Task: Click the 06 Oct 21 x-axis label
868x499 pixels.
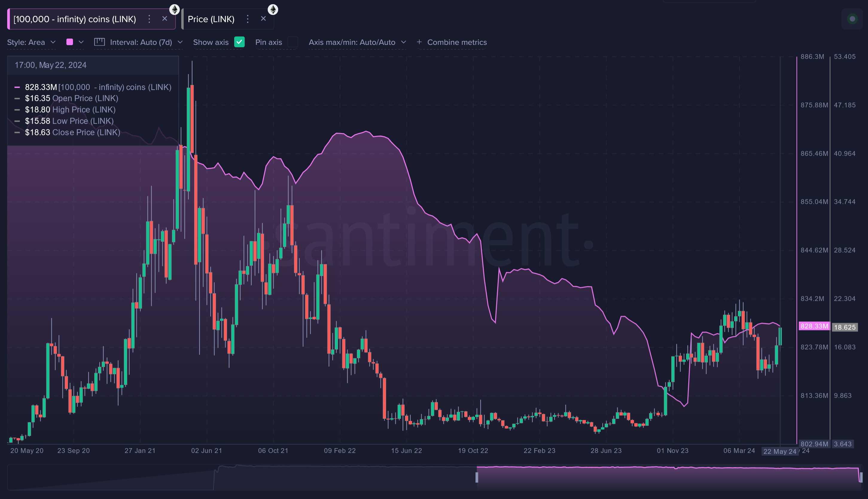Action: click(273, 451)
